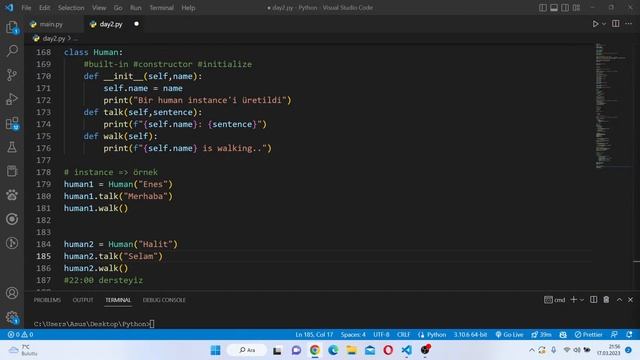
Task: Switch to the OUTPUT panel tab
Action: click(83, 300)
